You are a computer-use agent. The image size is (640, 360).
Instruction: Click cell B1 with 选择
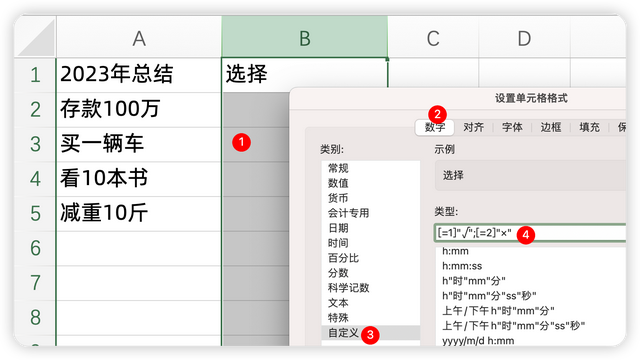(x=304, y=74)
